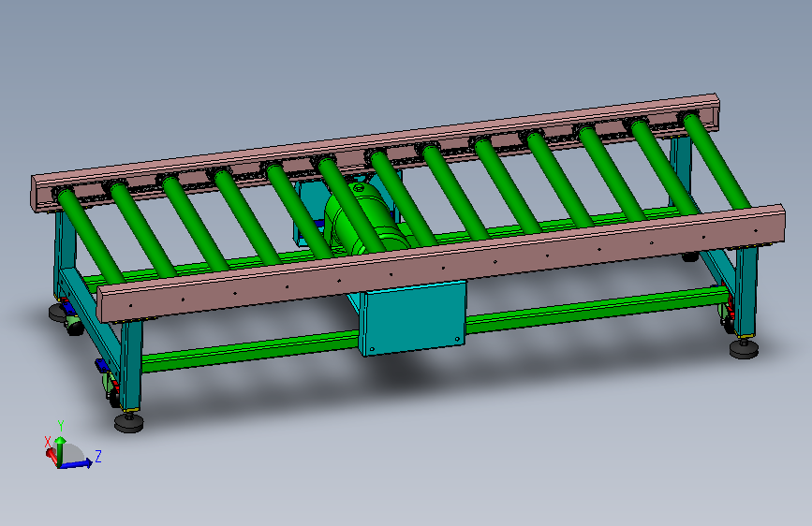Select the front-right teal support leg
This screenshot has height=526, width=812.
click(746, 293)
